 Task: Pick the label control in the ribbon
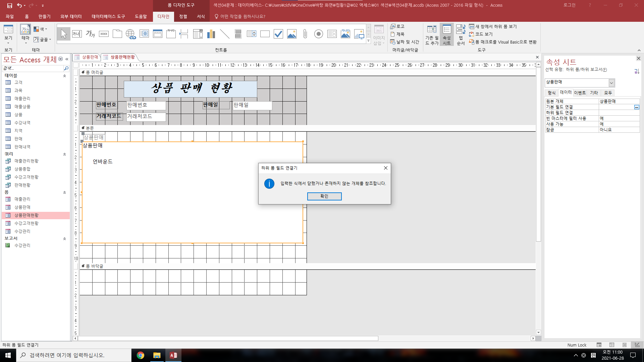tap(90, 34)
